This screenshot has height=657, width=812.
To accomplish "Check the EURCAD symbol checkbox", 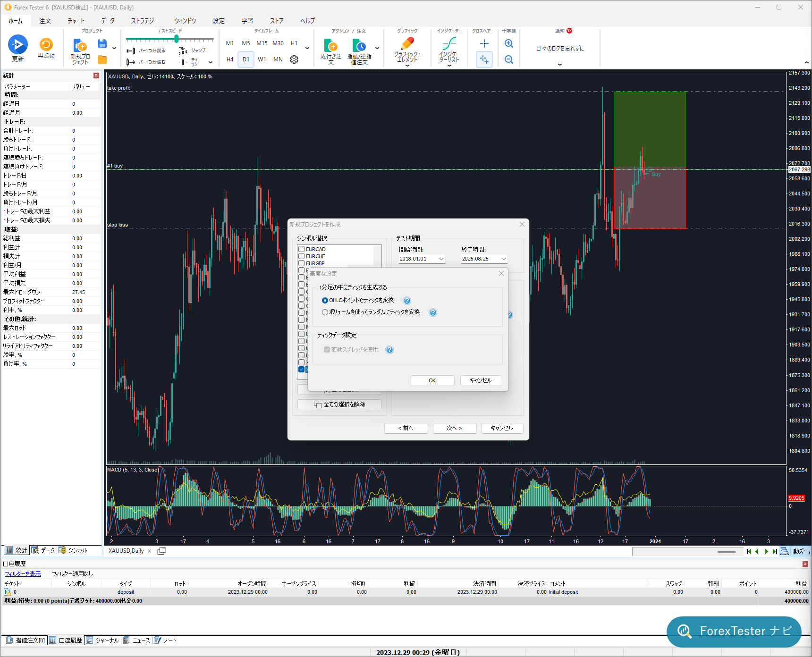I will click(x=301, y=249).
